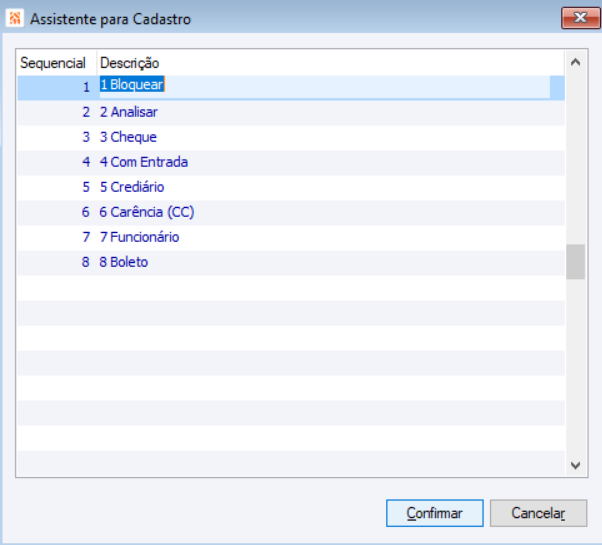Image resolution: width=602 pixels, height=545 pixels.
Task: Select the 6 Carência (CC) row
Action: click(x=146, y=212)
